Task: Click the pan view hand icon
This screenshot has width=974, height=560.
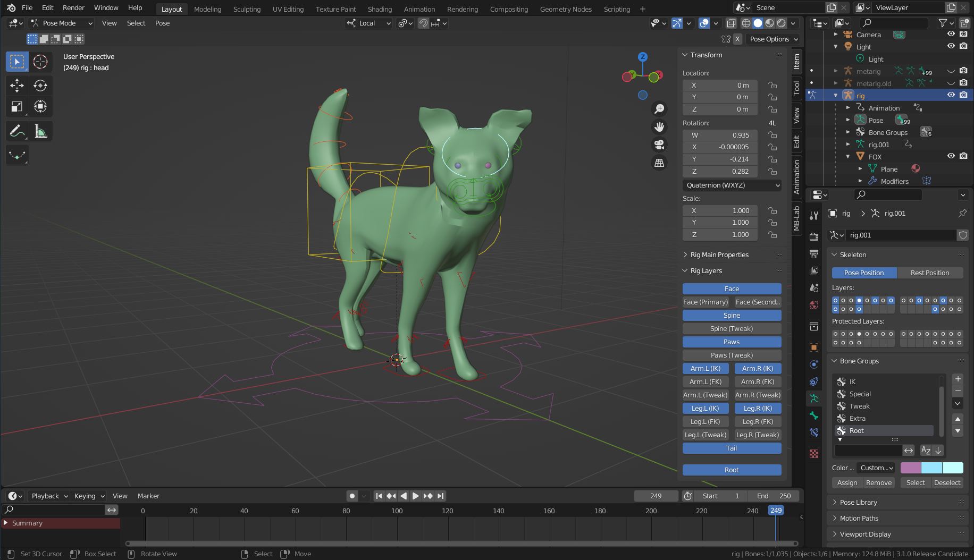Action: (659, 127)
